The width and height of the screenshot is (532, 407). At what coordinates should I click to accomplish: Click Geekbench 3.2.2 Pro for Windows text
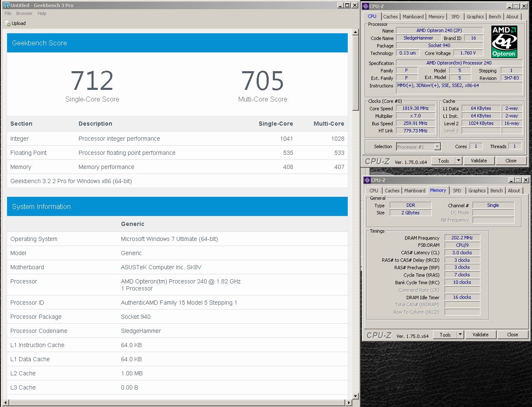(x=71, y=181)
